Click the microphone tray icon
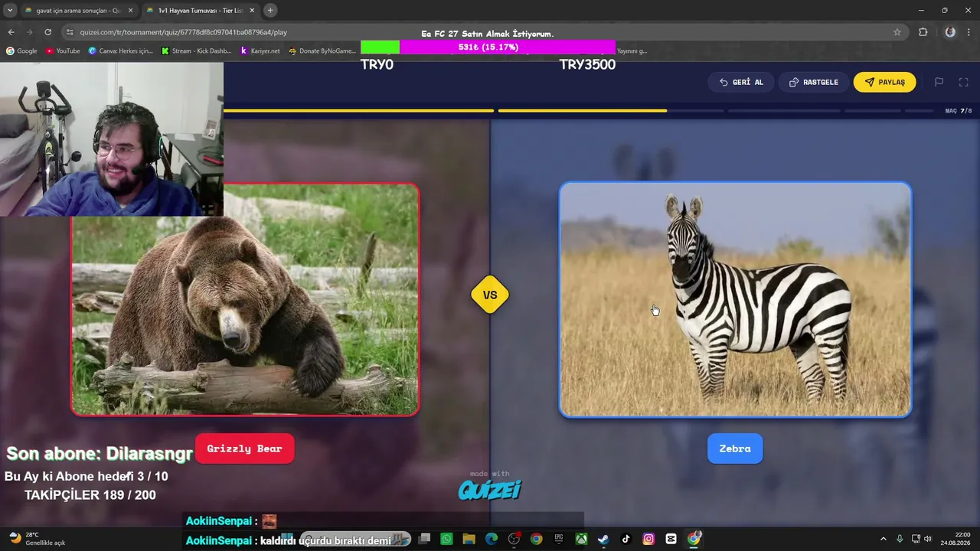 (x=900, y=539)
